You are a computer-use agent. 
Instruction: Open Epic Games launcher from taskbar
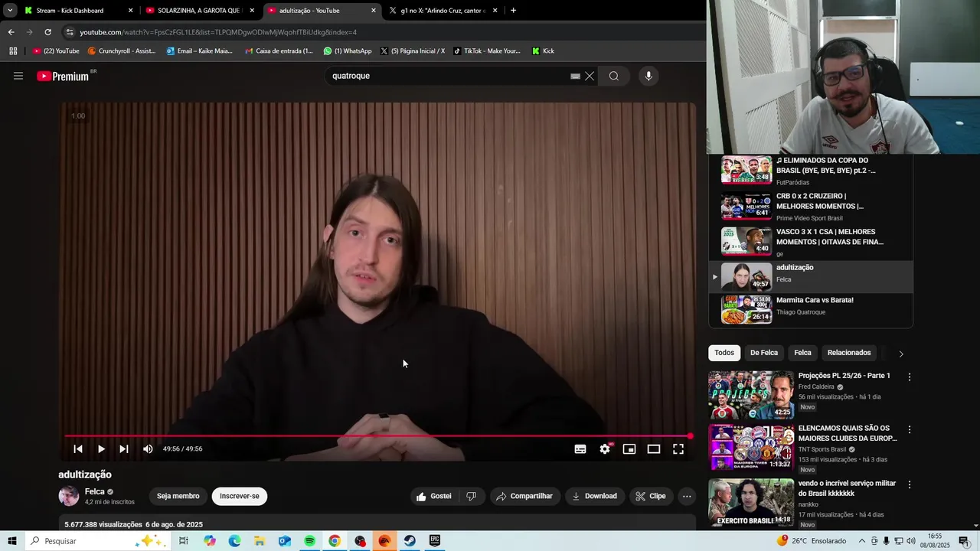[435, 541]
